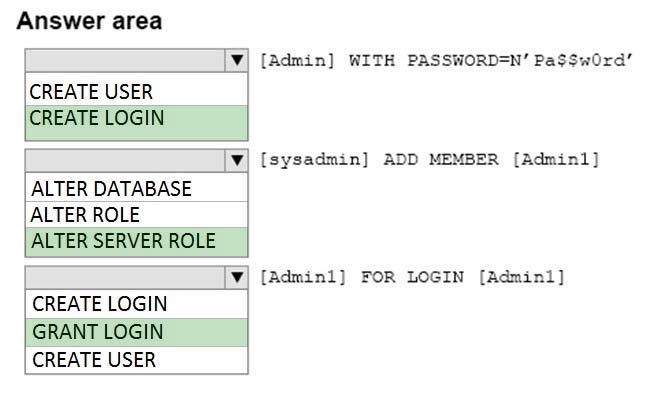Viewport: 657px width, 397px height.
Task: Select the highlighted CREATE LOGIN option
Action: 137,122
